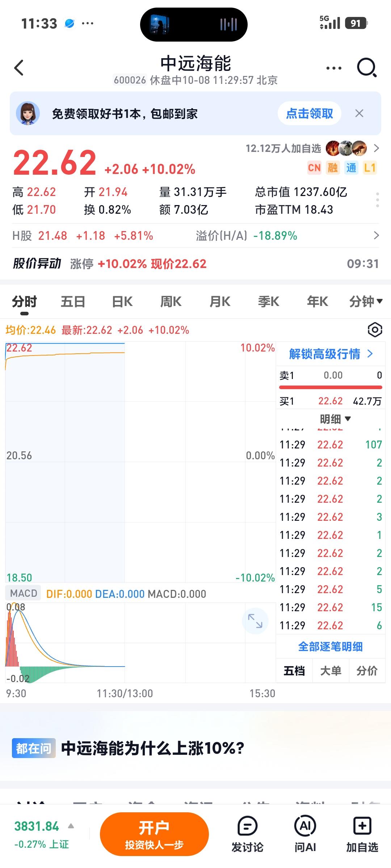Open the search magnifier icon
The width and height of the screenshot is (391, 868).
367,68
